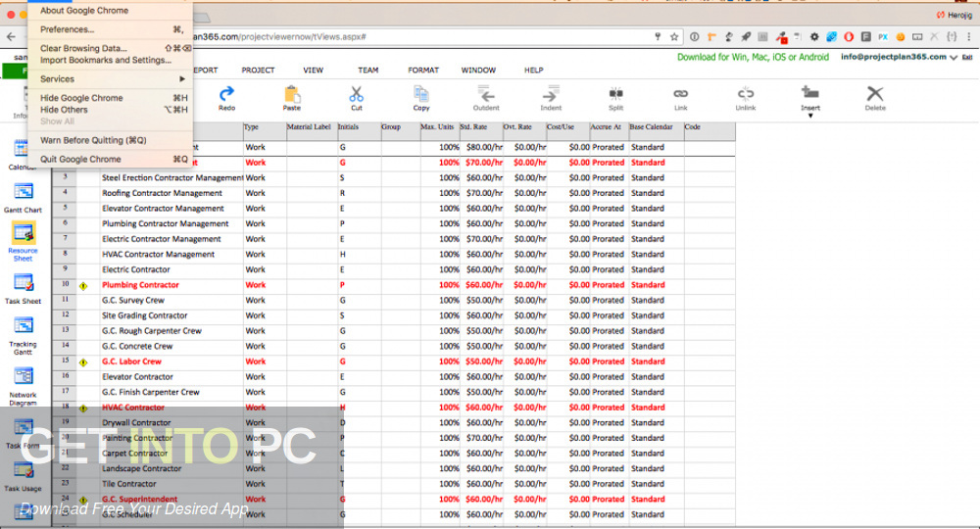980x529 pixels.
Task: Click the warning indicator on G.C. Labor Crew row
Action: [83, 362]
